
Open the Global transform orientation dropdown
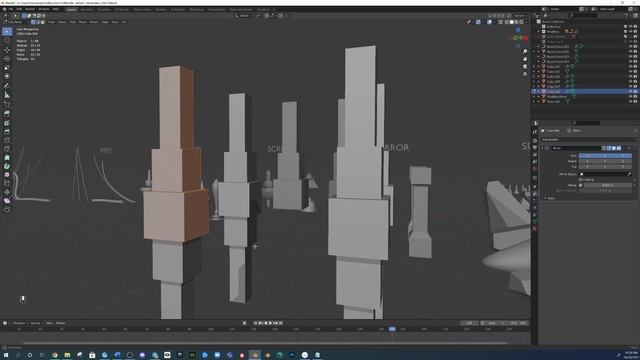pos(244,16)
